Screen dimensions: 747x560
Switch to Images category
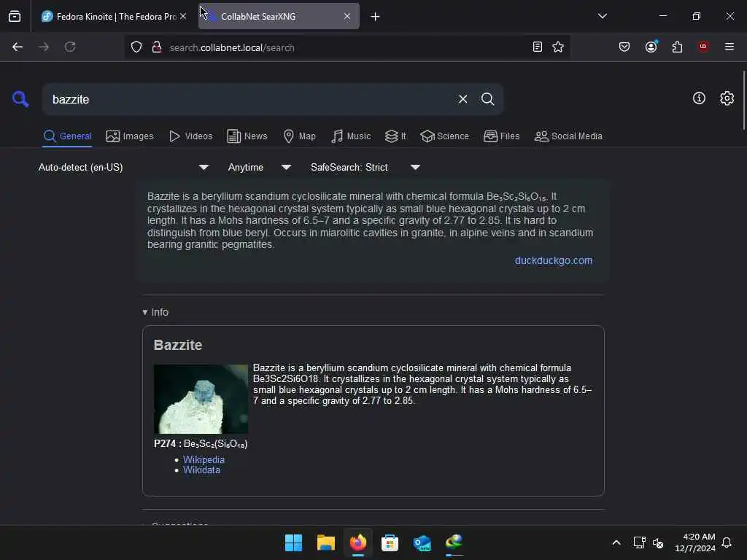130,136
